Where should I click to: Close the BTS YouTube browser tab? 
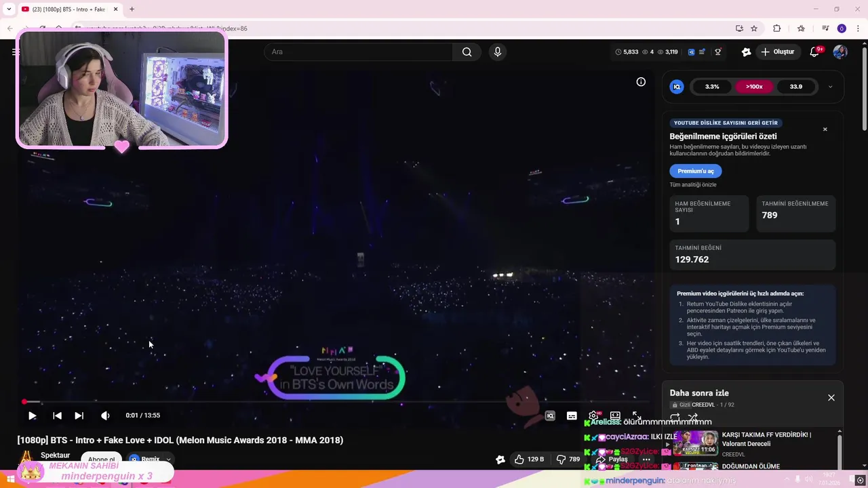pyautogui.click(x=116, y=9)
